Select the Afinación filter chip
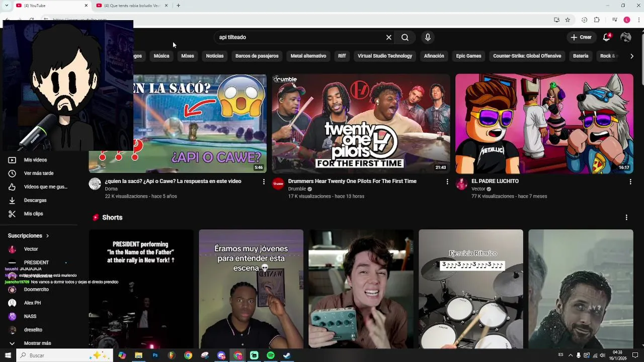 click(x=434, y=56)
